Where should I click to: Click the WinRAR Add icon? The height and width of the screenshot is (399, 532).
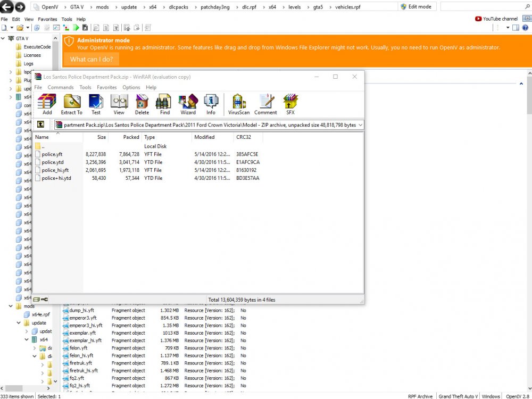(47, 104)
